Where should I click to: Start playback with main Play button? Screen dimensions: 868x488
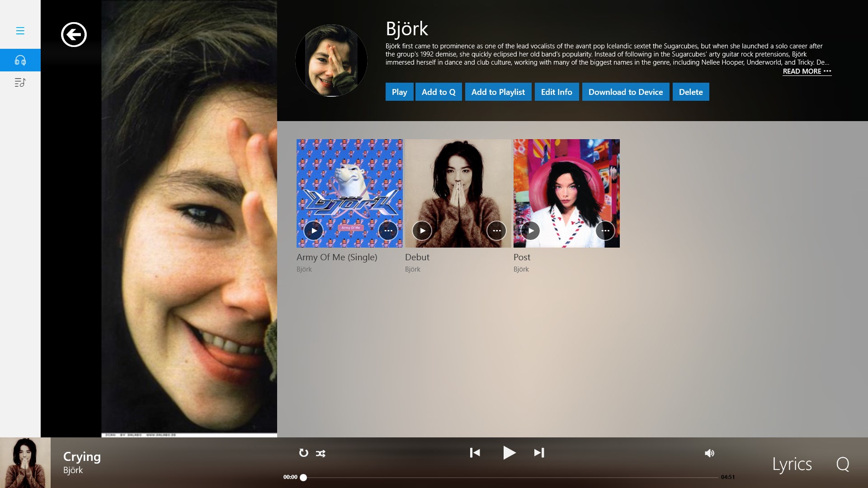click(509, 452)
